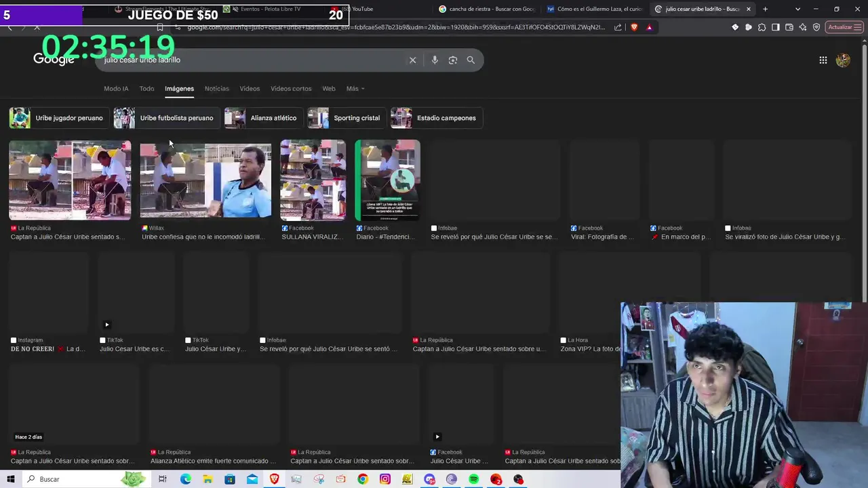Open the Actualizar browser menu button
This screenshot has height=488, width=868.
tap(844, 27)
